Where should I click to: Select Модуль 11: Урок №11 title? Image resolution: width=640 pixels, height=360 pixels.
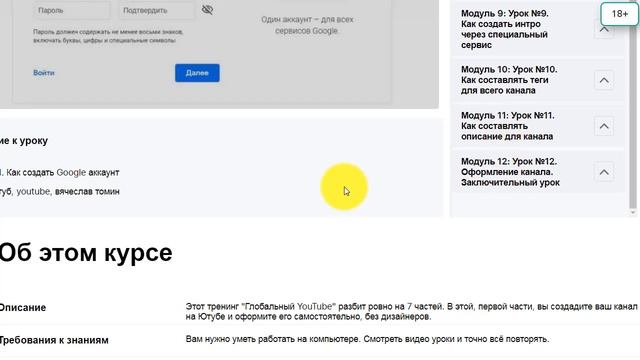508,126
